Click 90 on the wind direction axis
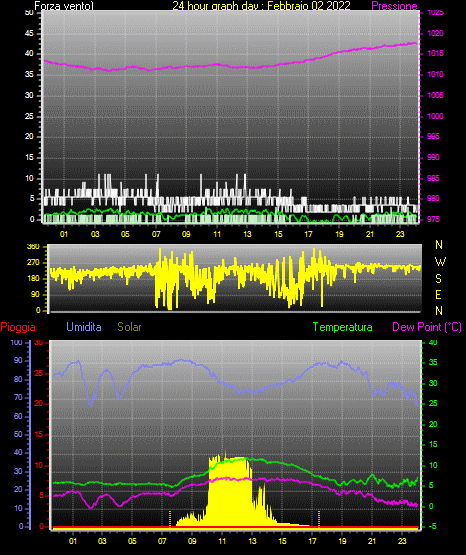 click(x=35, y=294)
